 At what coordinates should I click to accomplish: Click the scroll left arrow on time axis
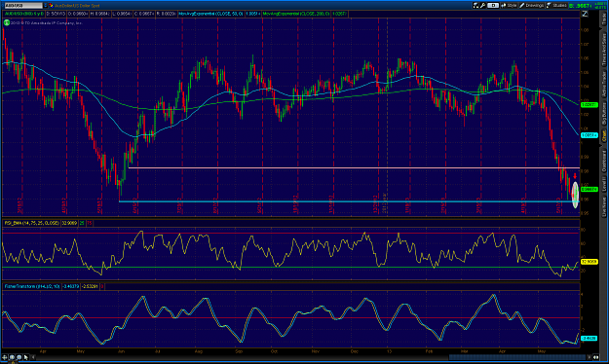tap(33, 357)
